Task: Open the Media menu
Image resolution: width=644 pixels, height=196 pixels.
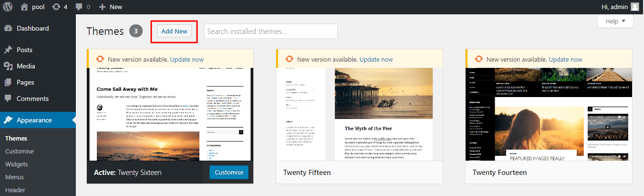Action: click(x=38, y=66)
